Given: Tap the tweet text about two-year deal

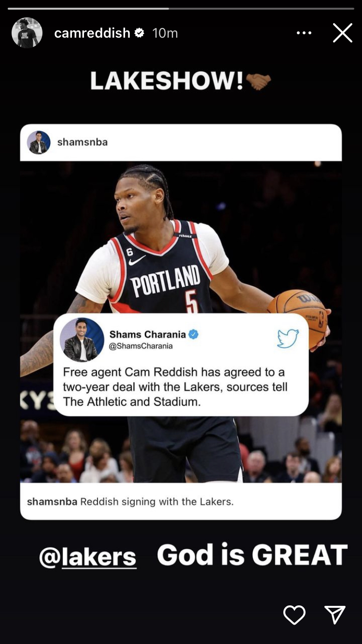Looking at the screenshot, I should point(175,387).
